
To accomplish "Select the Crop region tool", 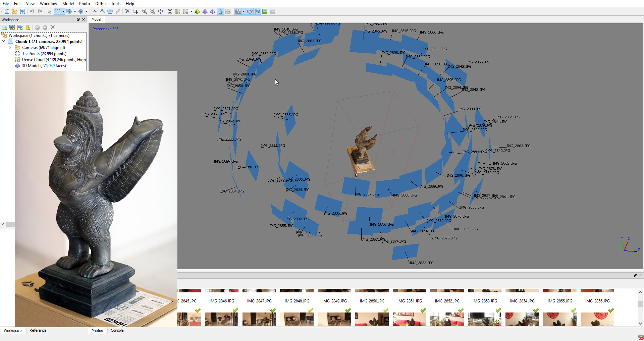I will pos(135,11).
